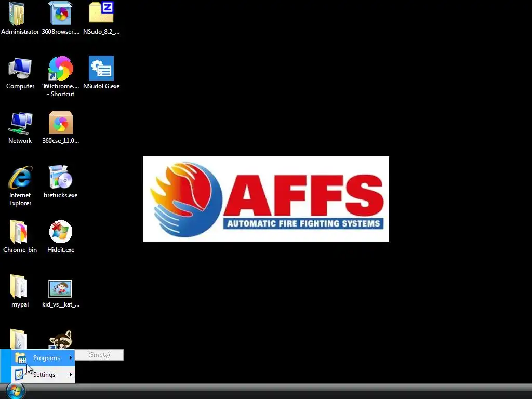532x399 pixels.
Task: Click the AFFS logo wallpaper image
Action: 266,199
